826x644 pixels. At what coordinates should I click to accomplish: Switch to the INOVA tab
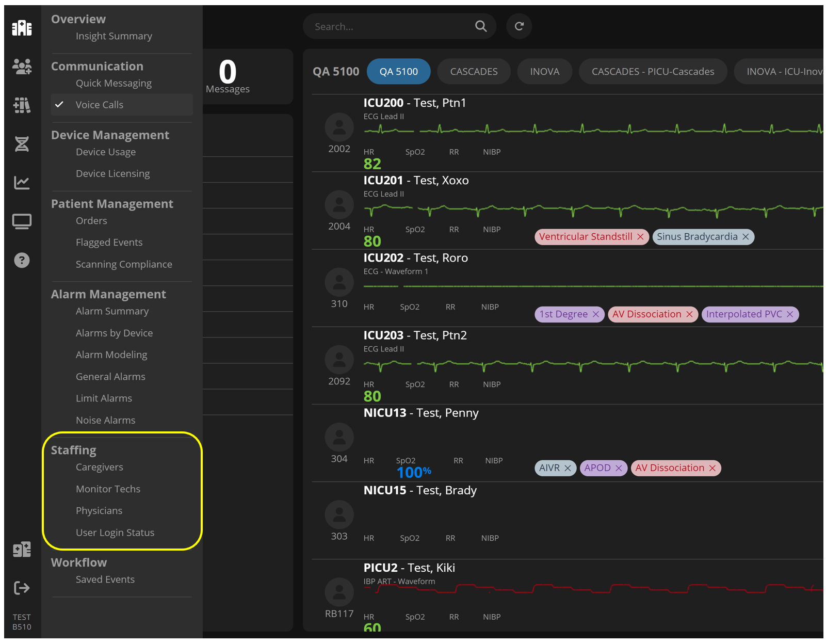coord(544,72)
